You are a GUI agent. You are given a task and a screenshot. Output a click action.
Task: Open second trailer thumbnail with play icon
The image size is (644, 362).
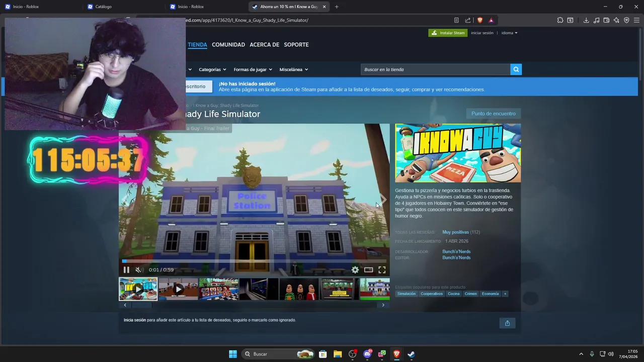178,289
